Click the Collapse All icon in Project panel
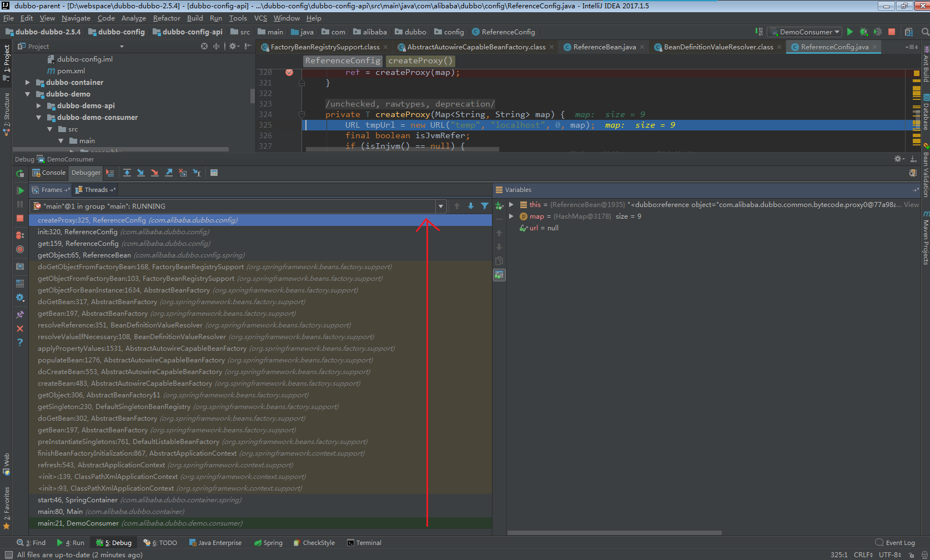Viewport: 930px width, 560px height. 217,47
